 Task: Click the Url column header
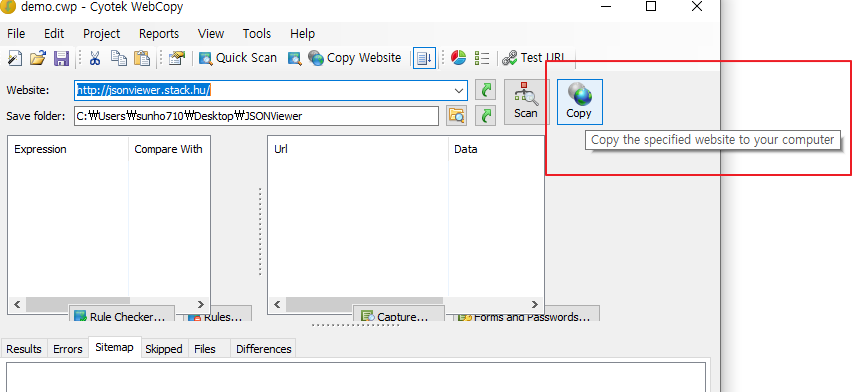click(359, 149)
